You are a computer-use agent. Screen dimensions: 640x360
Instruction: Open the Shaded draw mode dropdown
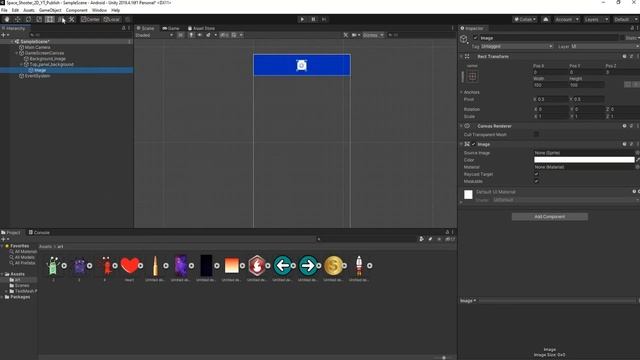click(155, 35)
